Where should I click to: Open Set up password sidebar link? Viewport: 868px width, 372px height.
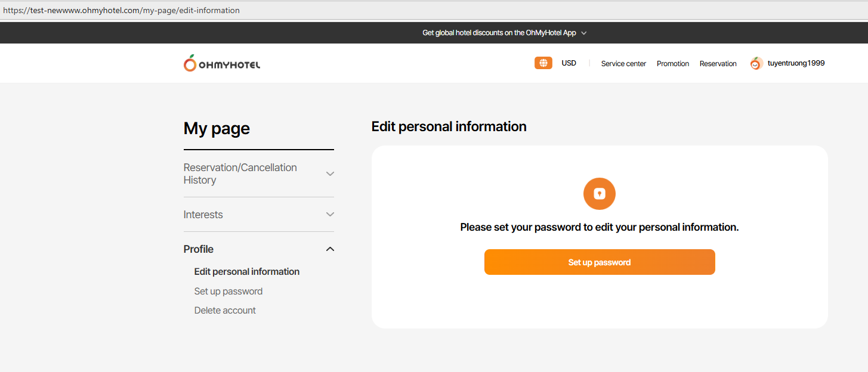click(x=228, y=292)
